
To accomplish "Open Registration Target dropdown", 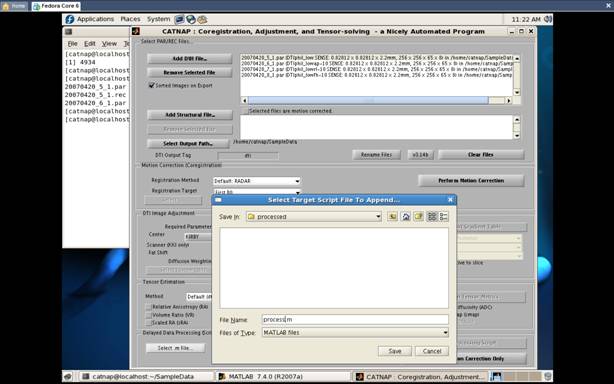I will pos(256,191).
